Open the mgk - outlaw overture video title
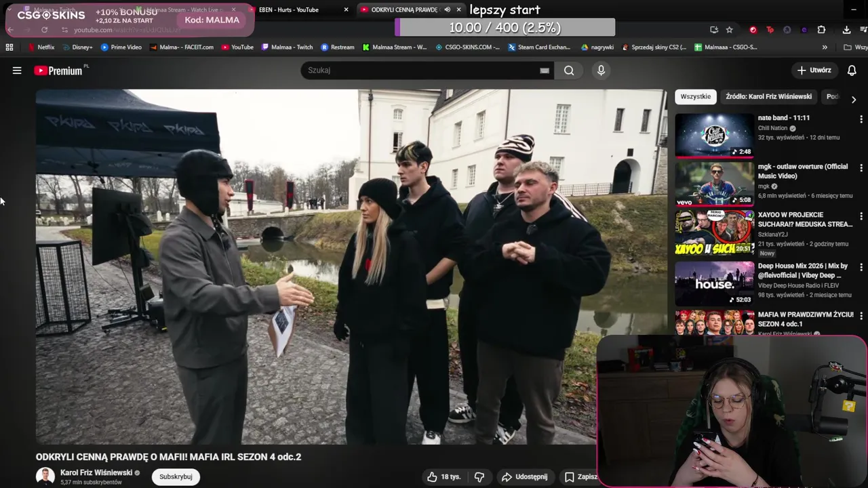Image resolution: width=868 pixels, height=488 pixels. click(x=803, y=171)
